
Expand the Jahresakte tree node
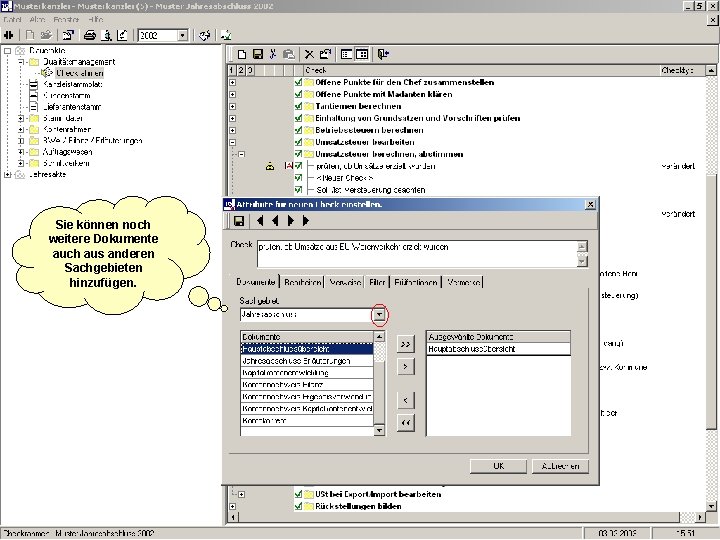pos(7,174)
